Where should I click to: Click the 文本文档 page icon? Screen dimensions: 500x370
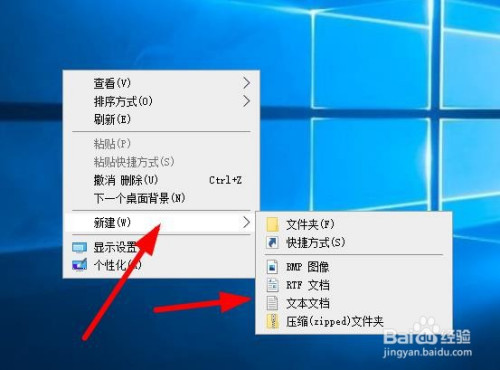[x=272, y=303]
